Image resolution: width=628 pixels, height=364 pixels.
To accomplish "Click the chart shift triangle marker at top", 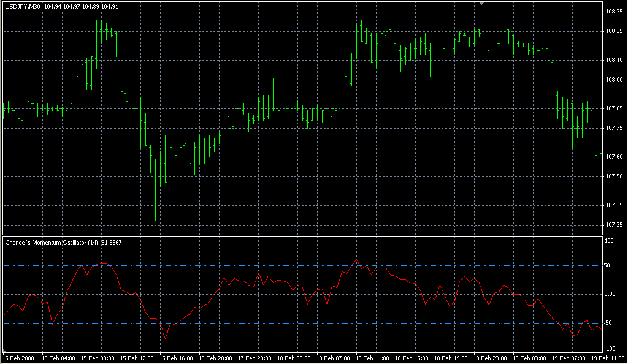I will click(482, 3).
